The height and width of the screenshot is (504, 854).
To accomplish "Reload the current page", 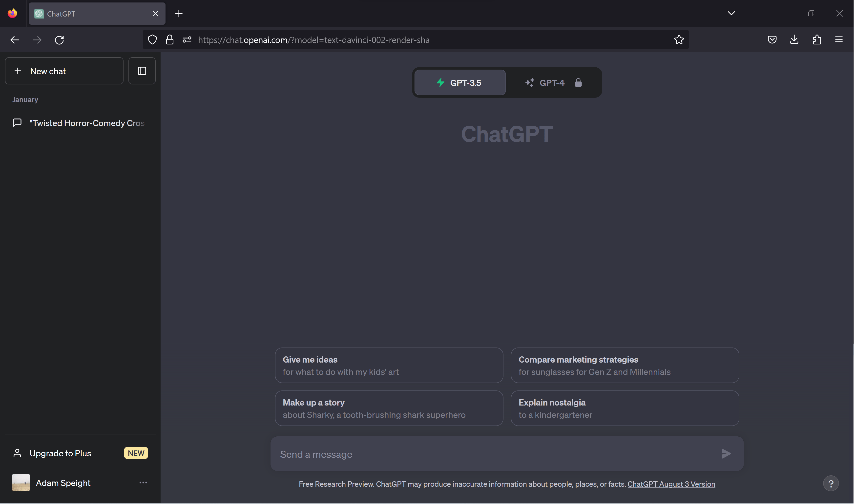I will (x=60, y=40).
